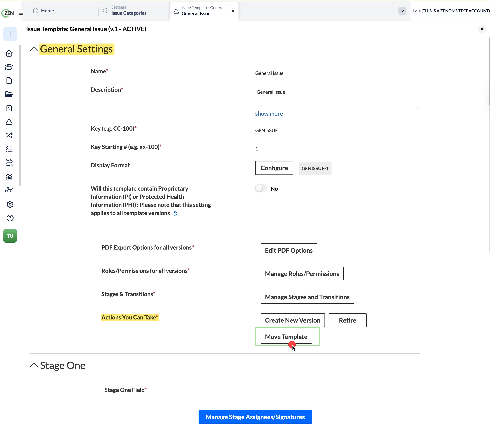Viewport: 490px width, 448px height.
Task: Click the show more link
Action: [x=269, y=114]
